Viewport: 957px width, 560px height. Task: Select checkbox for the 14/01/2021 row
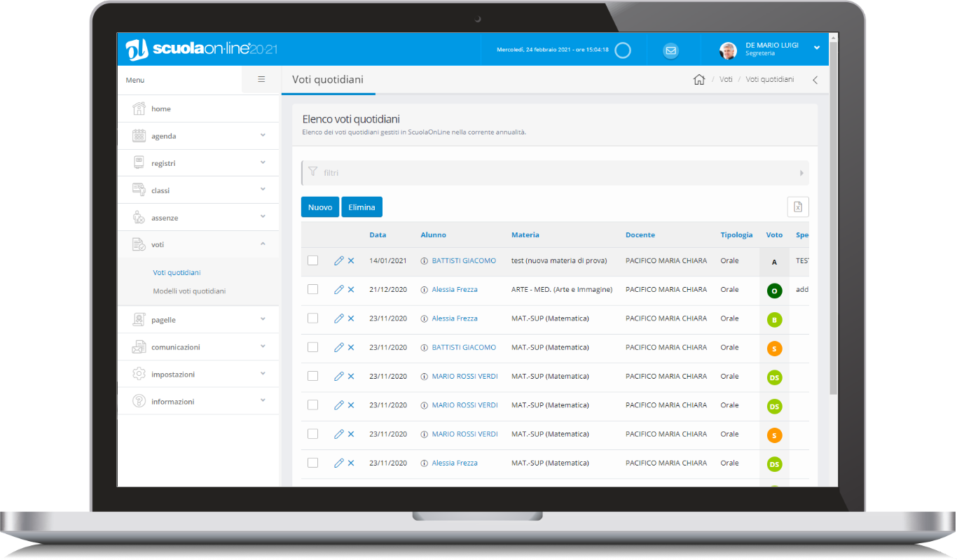click(312, 260)
